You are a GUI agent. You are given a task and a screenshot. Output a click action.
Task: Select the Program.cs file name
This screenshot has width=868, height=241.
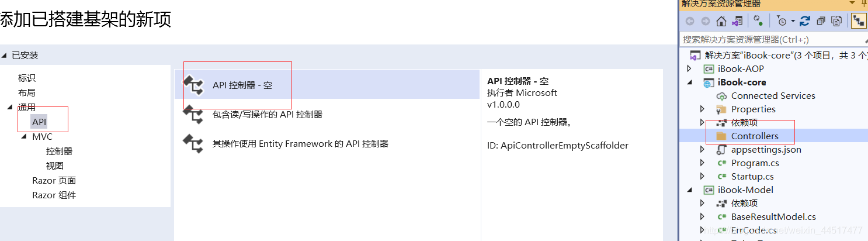click(x=755, y=163)
